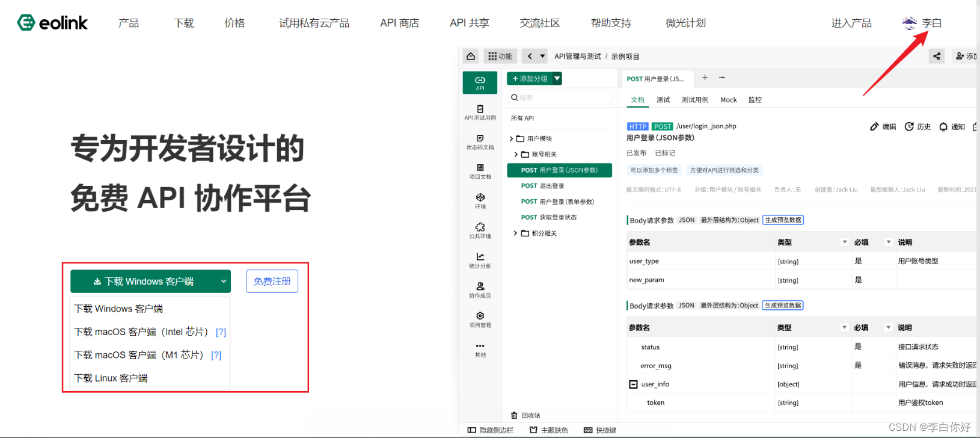Open 帮助支持
Viewport: 980px width, 438px height.
click(611, 23)
